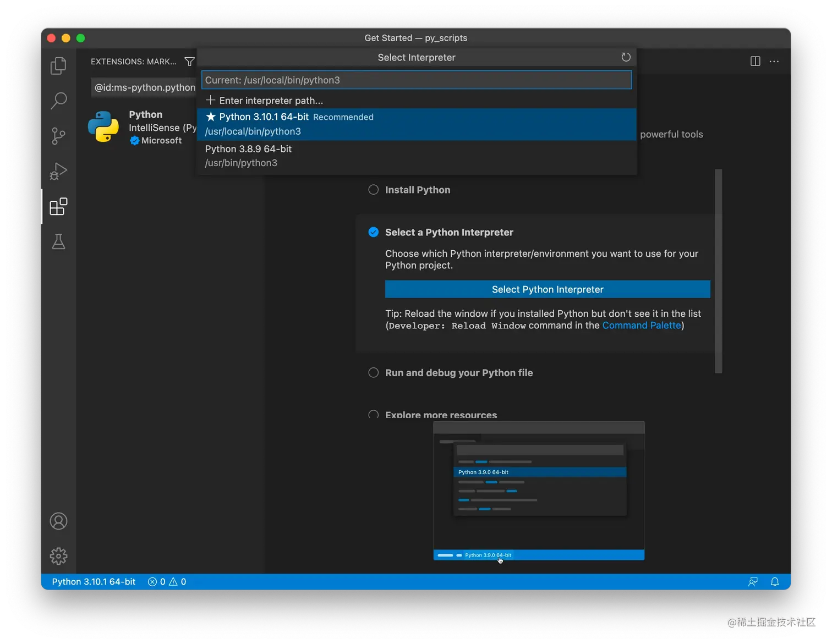
Task: Open the Testing flask icon
Action: [58, 241]
